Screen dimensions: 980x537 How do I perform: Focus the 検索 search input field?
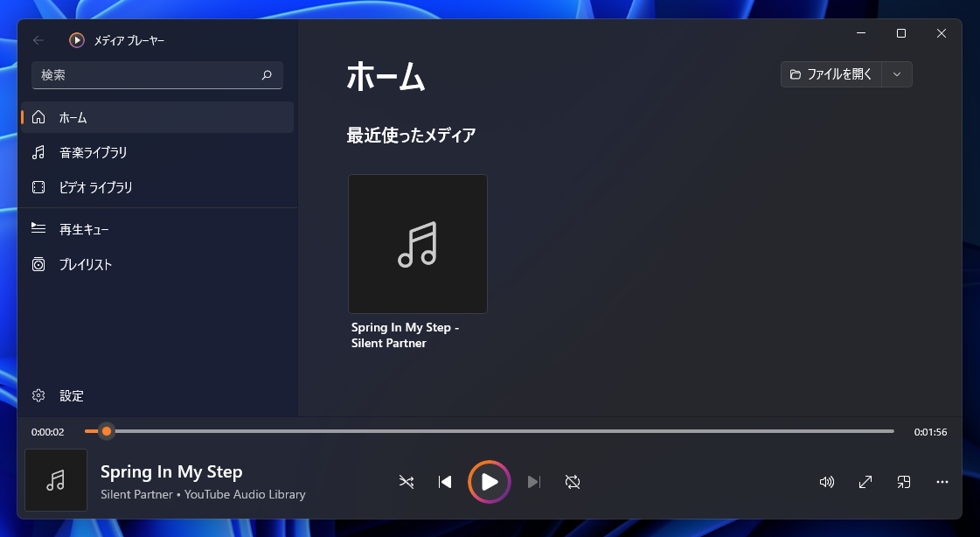point(156,75)
